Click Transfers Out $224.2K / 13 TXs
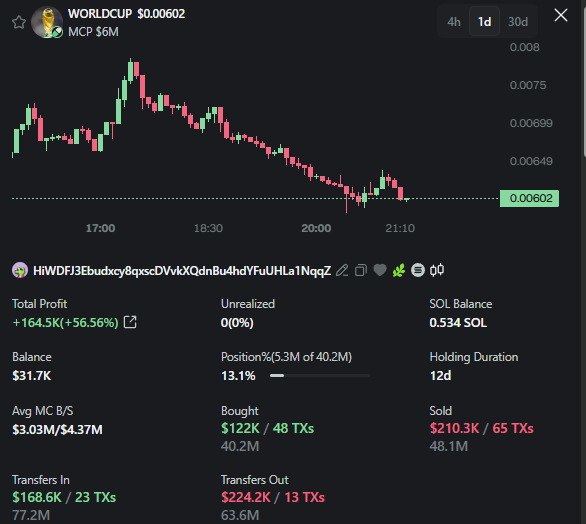The height and width of the screenshot is (524, 586). tap(273, 497)
